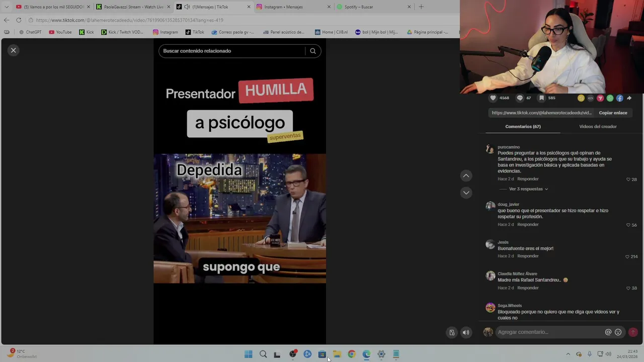This screenshot has width=644, height=362.
Task: Open more share options arrow
Action: (x=629, y=98)
